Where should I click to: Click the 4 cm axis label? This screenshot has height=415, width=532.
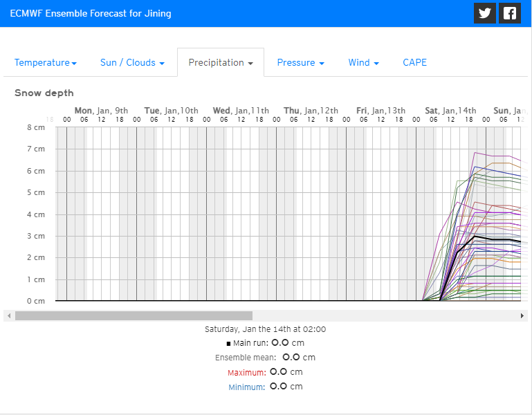[36, 214]
